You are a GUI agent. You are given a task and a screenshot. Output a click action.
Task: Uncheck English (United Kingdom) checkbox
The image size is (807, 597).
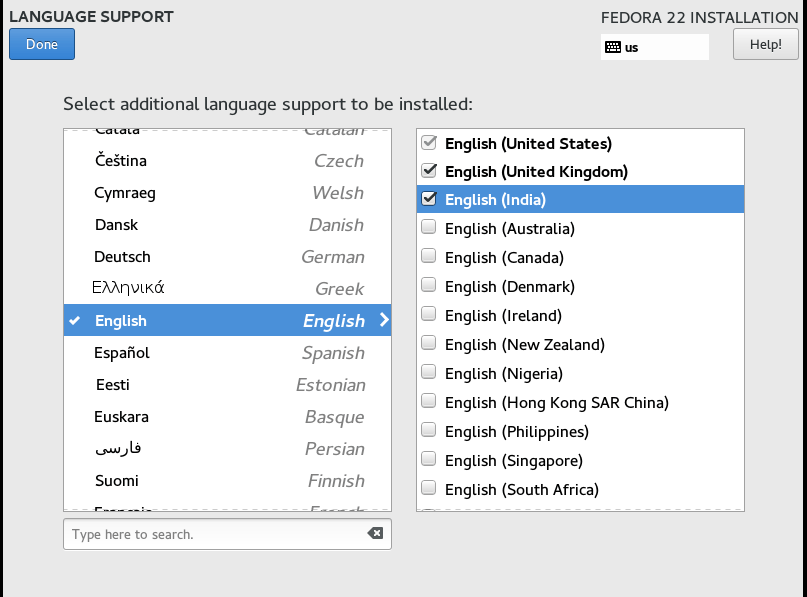[x=429, y=170]
